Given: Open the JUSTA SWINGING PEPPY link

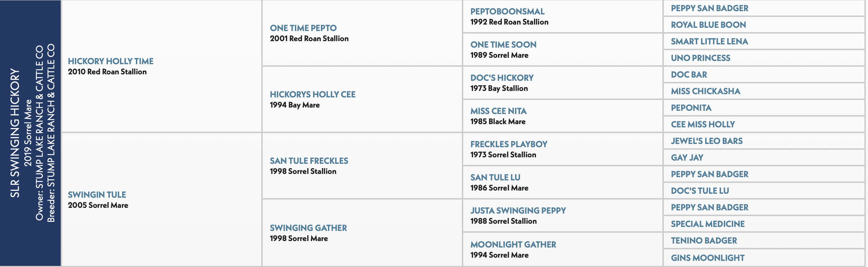Looking at the screenshot, I should tap(518, 211).
